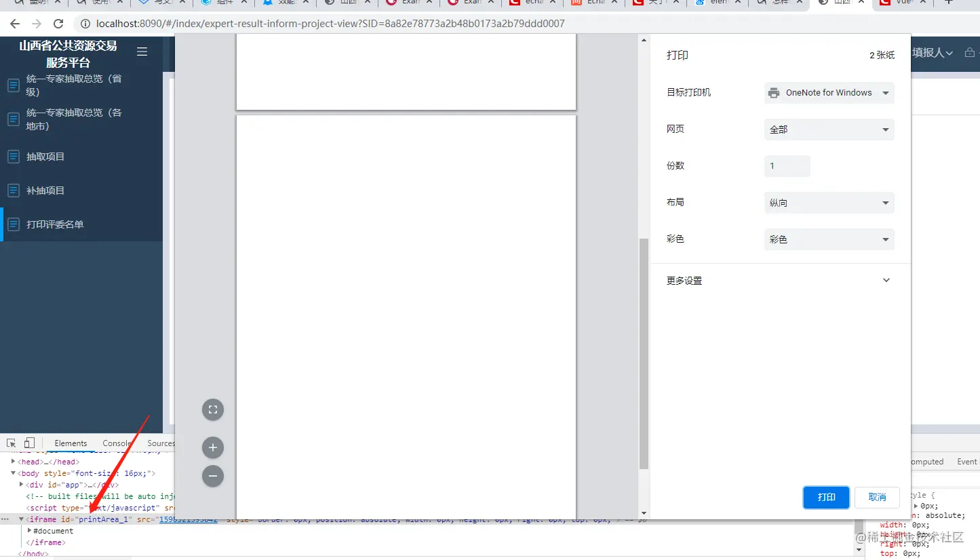Screen dimensions: 980x560
Task: Click the print preview vertical scrollbar thumb
Action: [644, 353]
